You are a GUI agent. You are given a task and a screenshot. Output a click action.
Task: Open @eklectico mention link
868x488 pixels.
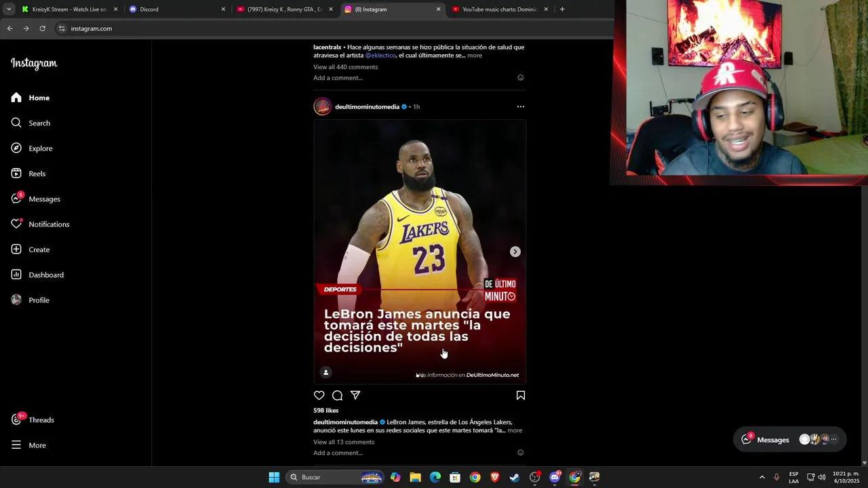(x=380, y=56)
